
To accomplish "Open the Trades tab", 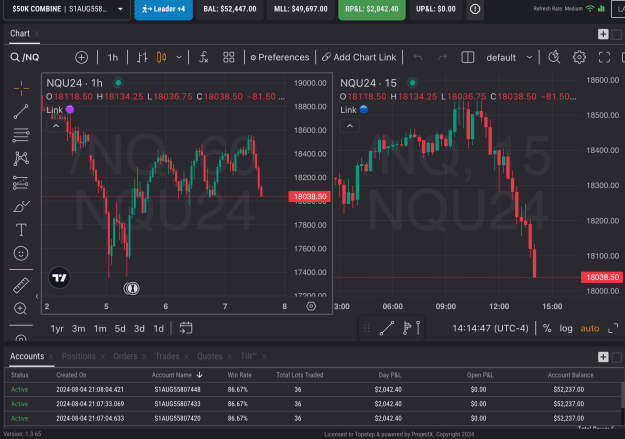I will 167,356.
